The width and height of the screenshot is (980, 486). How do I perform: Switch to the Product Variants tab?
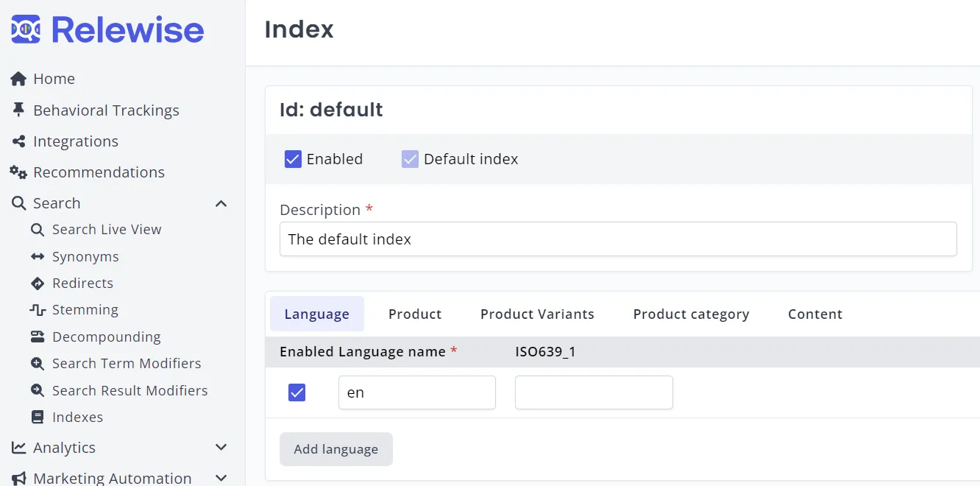pyautogui.click(x=537, y=314)
